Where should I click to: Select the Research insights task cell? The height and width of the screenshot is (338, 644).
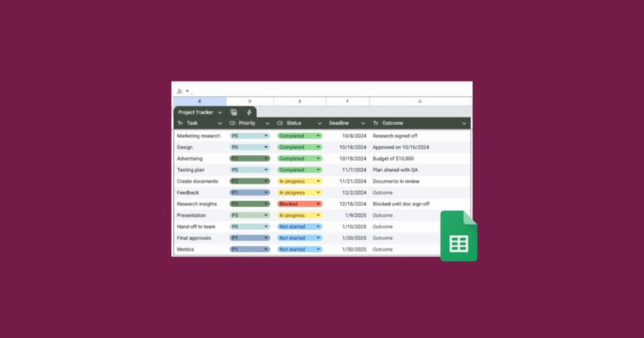pyautogui.click(x=200, y=204)
